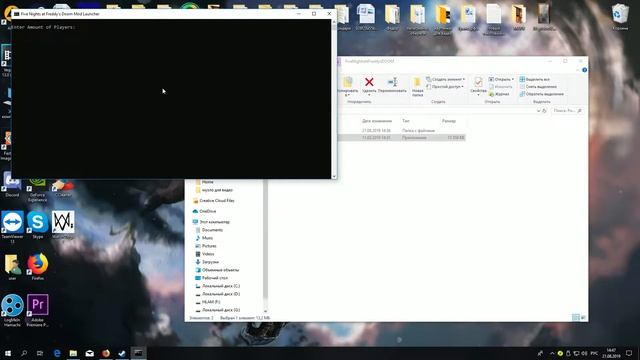Select the application file row in Explorer
640x360 pixels.
coord(401,138)
